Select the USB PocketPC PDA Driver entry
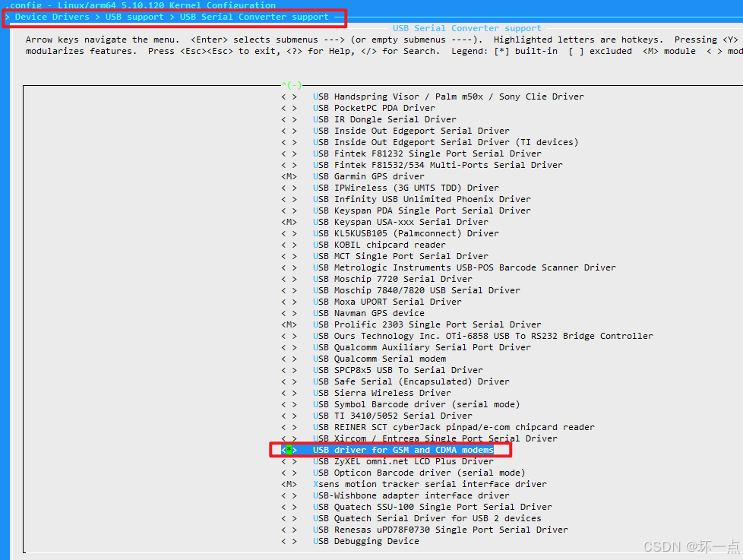 (373, 108)
